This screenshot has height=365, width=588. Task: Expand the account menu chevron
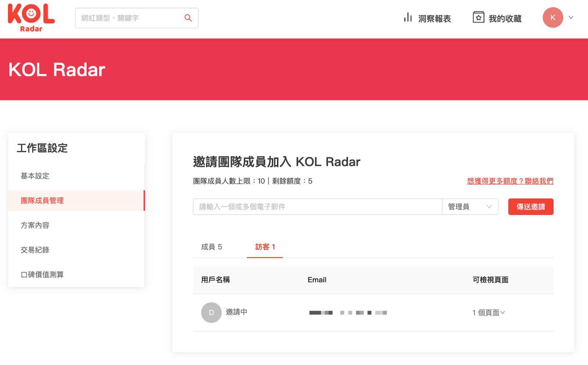click(571, 18)
